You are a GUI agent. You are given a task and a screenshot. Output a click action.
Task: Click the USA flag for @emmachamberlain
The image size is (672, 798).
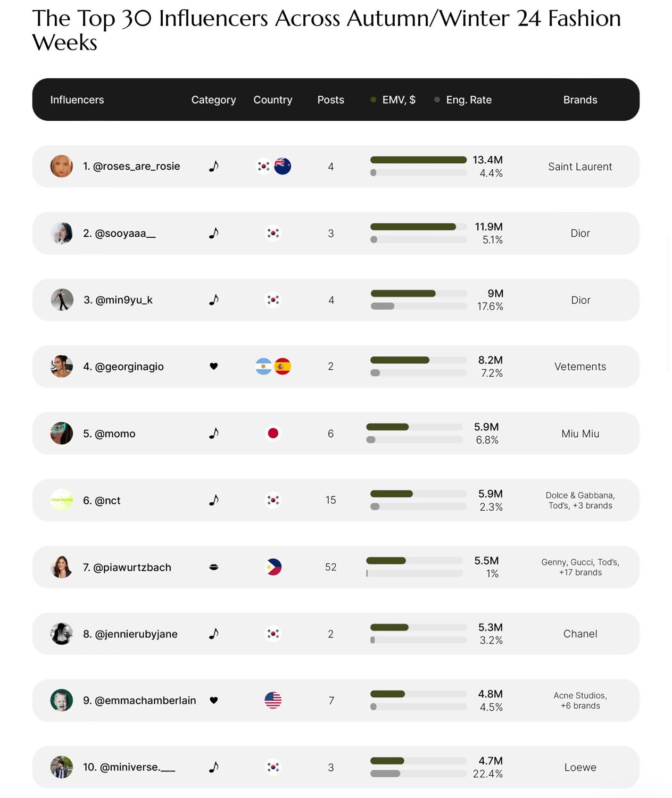click(x=273, y=700)
